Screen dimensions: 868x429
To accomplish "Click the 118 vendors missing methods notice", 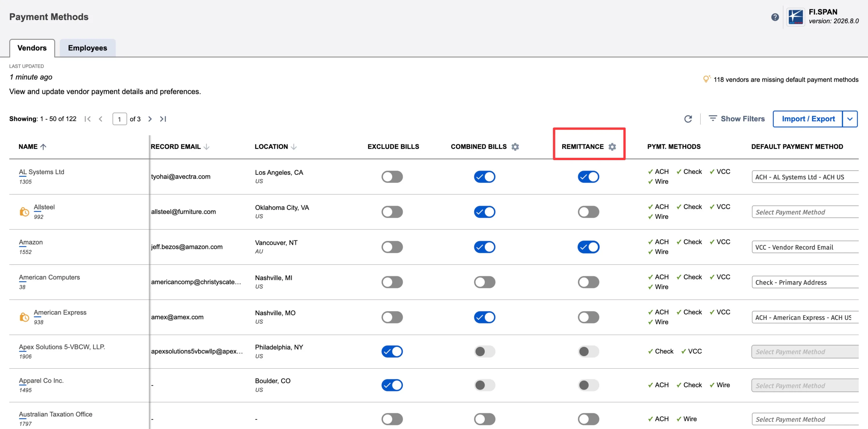I will (786, 79).
